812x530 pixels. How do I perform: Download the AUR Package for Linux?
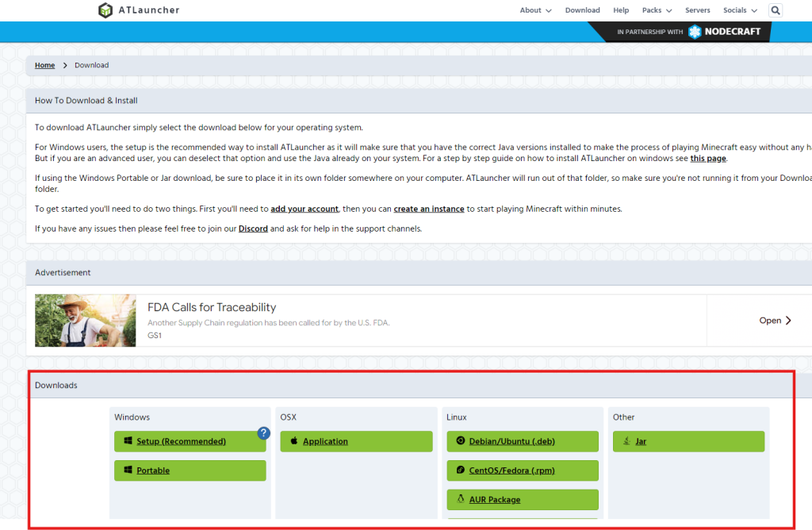(x=494, y=500)
